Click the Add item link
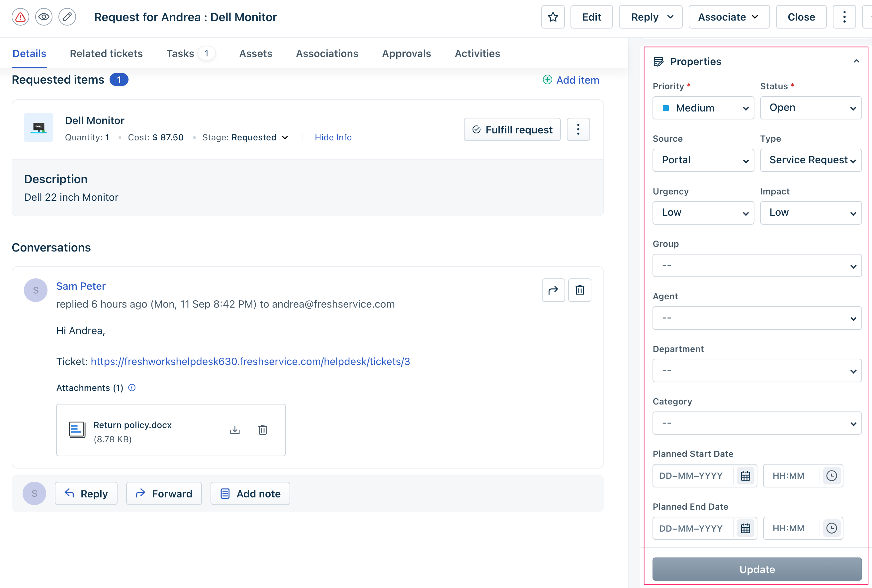The height and width of the screenshot is (588, 872). tap(577, 80)
